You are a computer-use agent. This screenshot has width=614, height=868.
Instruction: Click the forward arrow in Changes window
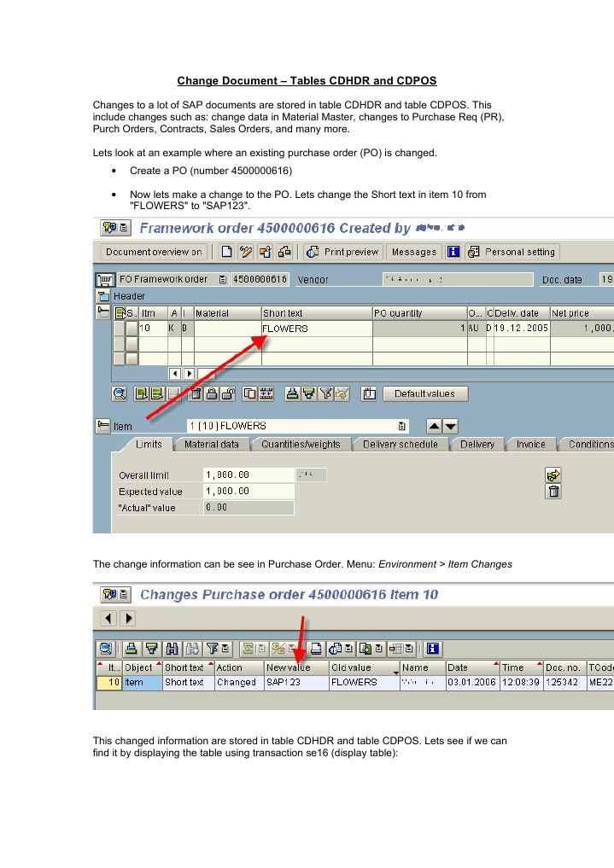click(128, 618)
